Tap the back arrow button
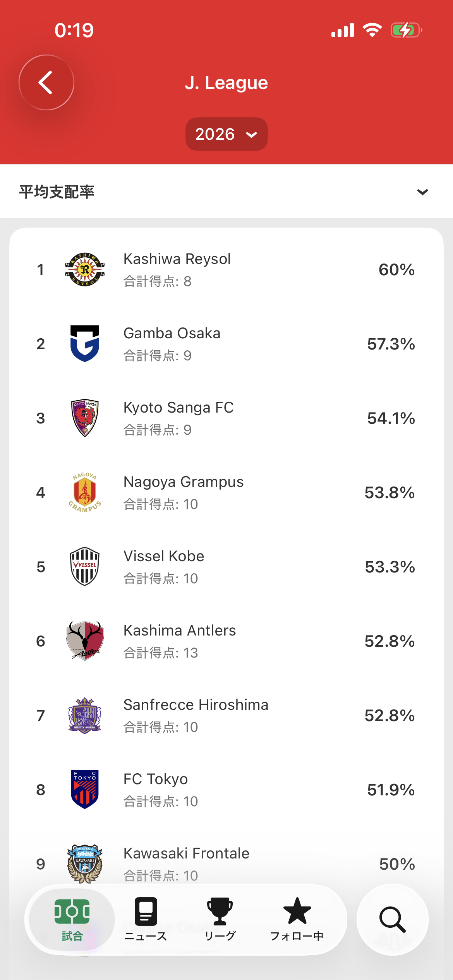453x980 pixels. (46, 82)
